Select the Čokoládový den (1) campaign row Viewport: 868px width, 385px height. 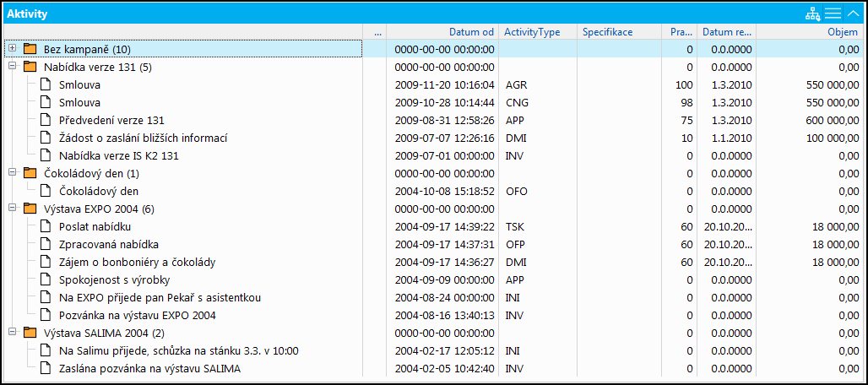[433, 174]
